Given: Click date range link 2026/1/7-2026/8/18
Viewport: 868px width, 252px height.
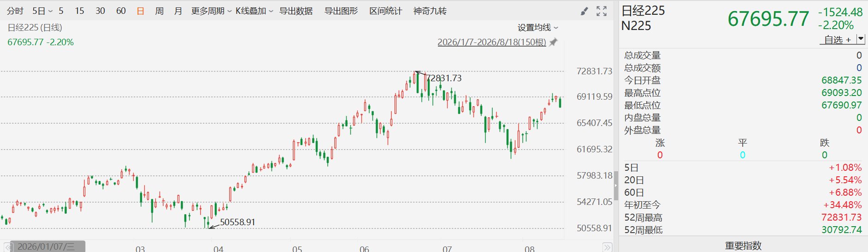Looking at the screenshot, I should tap(492, 42).
